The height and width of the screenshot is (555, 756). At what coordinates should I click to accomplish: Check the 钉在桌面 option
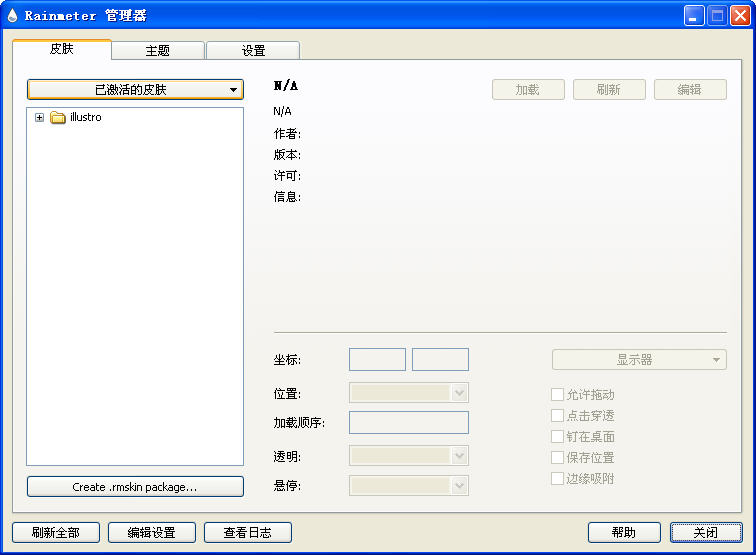pos(558,437)
